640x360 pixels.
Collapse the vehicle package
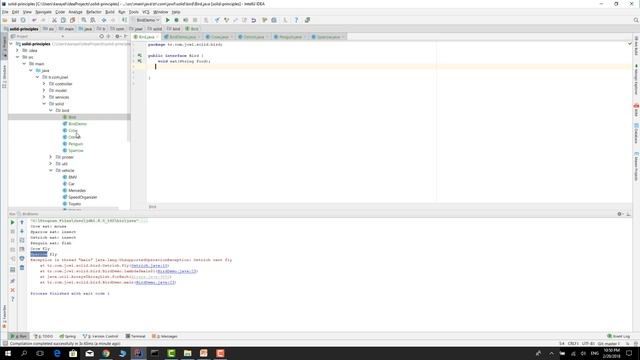click(51, 170)
